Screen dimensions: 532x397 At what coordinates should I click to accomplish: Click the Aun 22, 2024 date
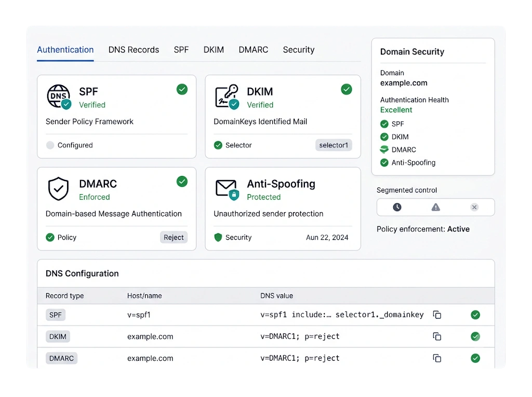[x=327, y=237]
